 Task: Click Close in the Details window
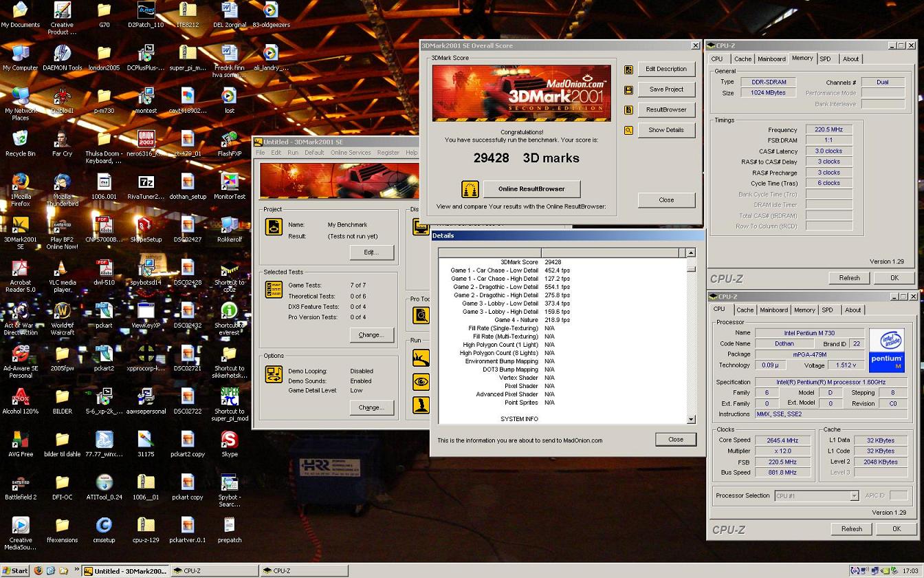pos(676,439)
